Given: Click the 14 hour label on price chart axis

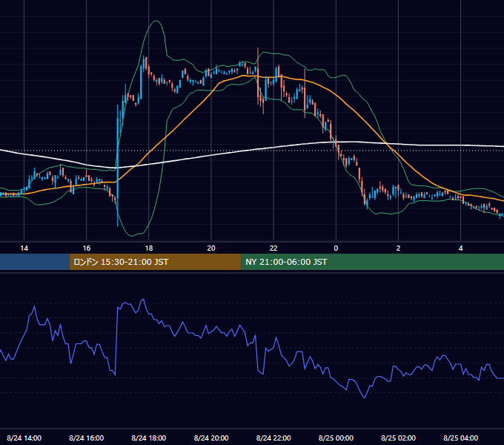Looking at the screenshot, I should point(24,248).
